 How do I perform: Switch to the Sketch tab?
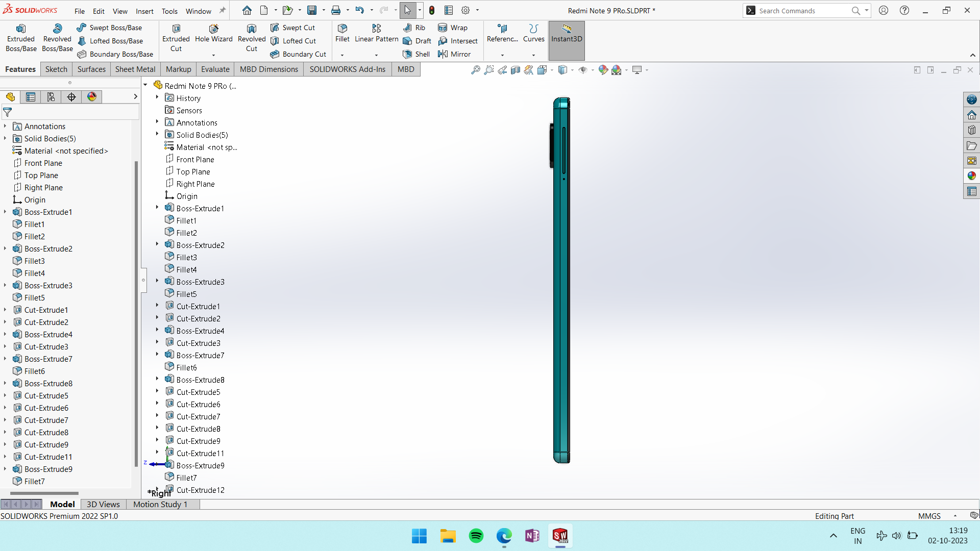coord(56,69)
